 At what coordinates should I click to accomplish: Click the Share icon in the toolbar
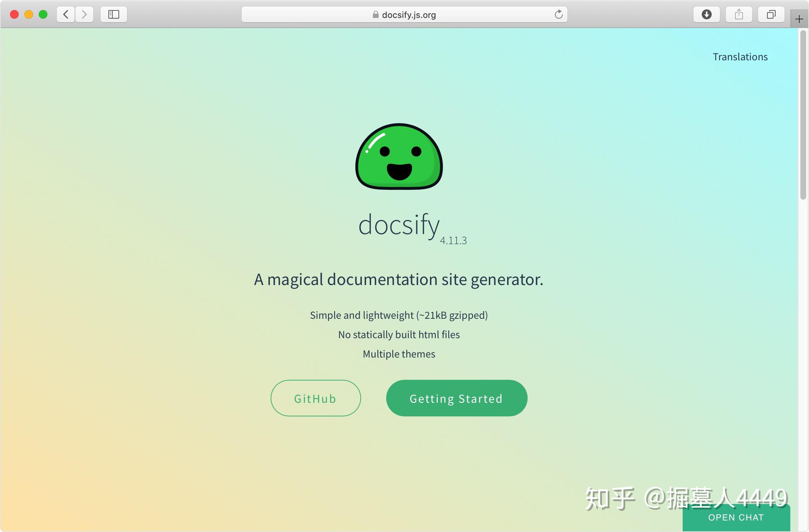[739, 14]
